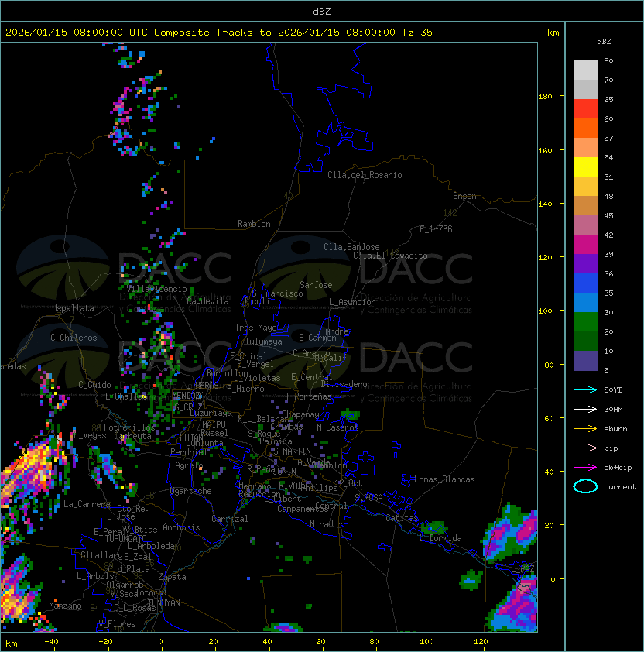
Task: Click the 'dBZ' title at top center
Action: click(x=322, y=11)
